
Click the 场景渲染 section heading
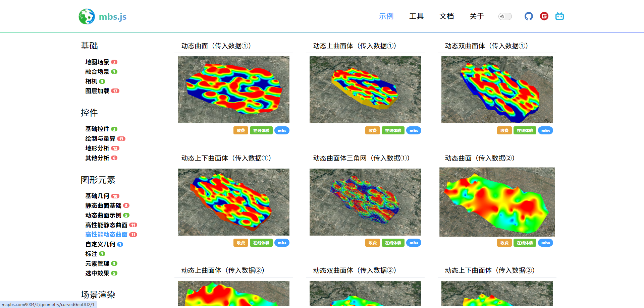(98, 295)
